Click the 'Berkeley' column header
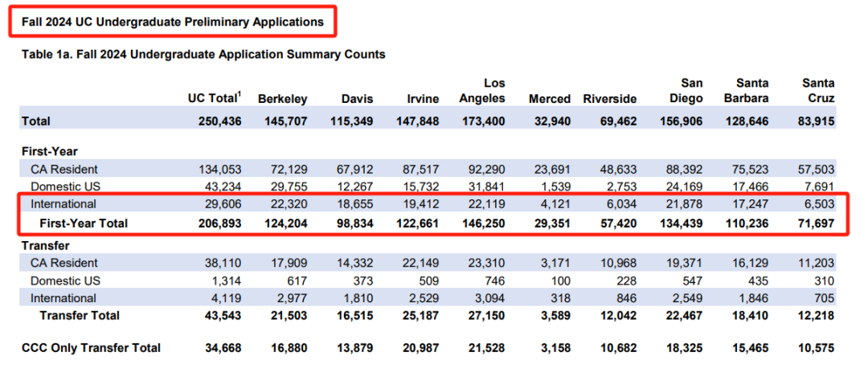Viewport: 868px width, 385px height. pos(282,99)
